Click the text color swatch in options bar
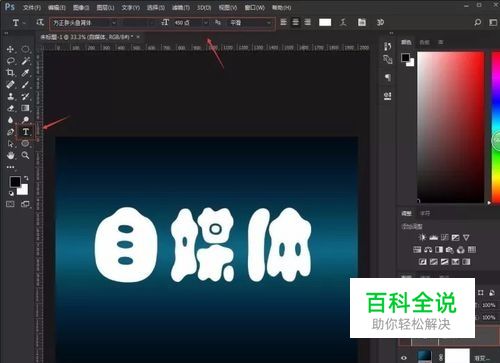This screenshot has width=500, height=363. (x=325, y=22)
